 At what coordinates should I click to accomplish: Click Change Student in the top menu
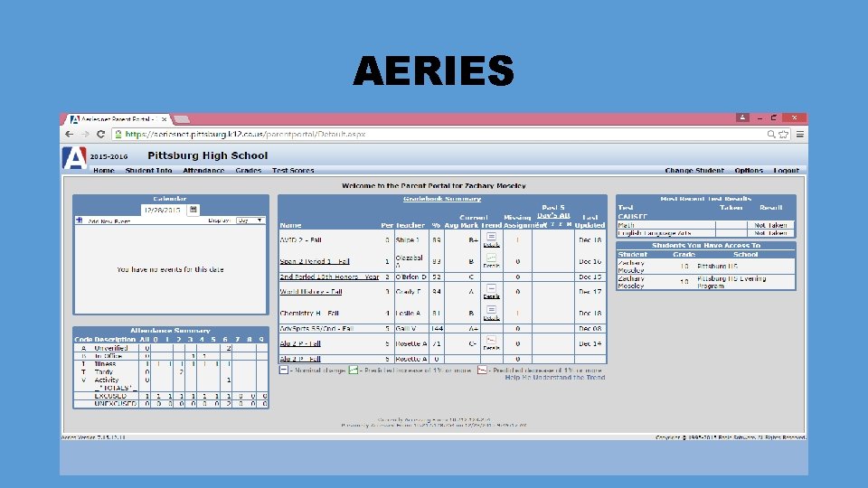coord(694,171)
